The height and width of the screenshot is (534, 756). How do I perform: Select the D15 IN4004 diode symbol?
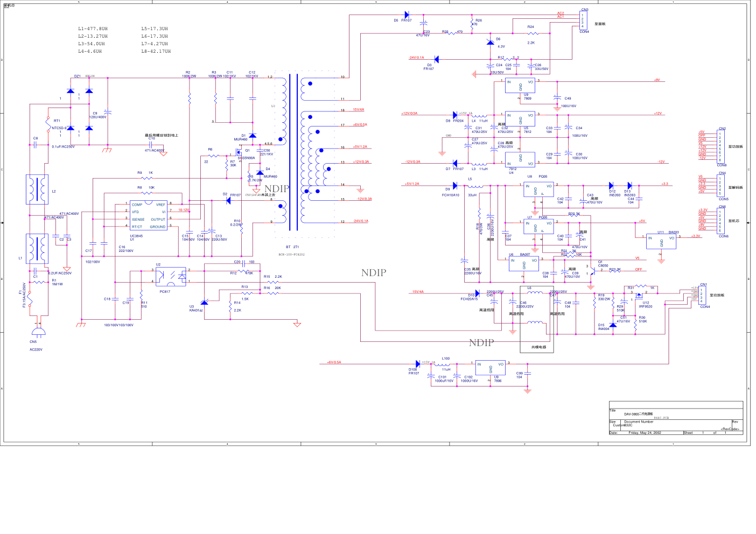click(x=613, y=325)
